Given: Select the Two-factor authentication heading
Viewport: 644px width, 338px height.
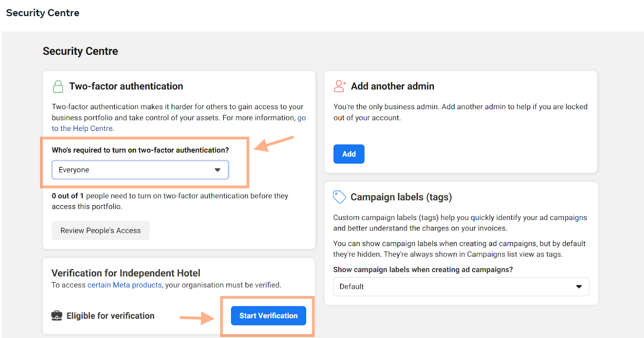Looking at the screenshot, I should (x=126, y=86).
